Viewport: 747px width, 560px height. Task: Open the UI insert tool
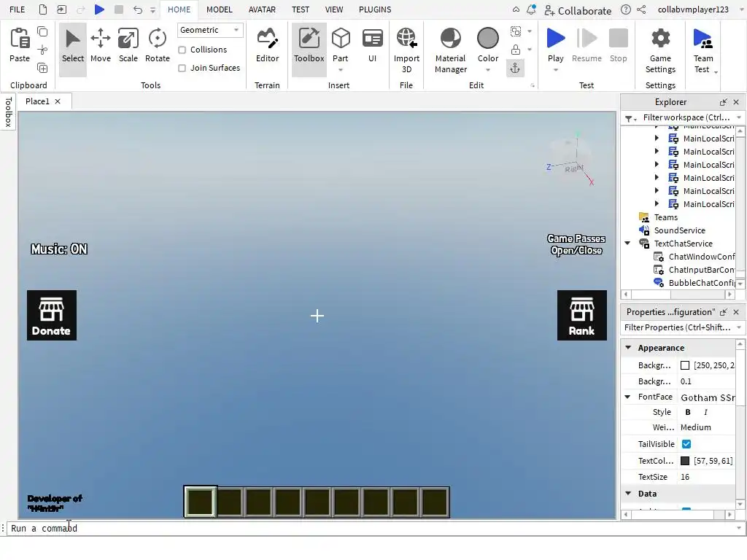(372, 46)
